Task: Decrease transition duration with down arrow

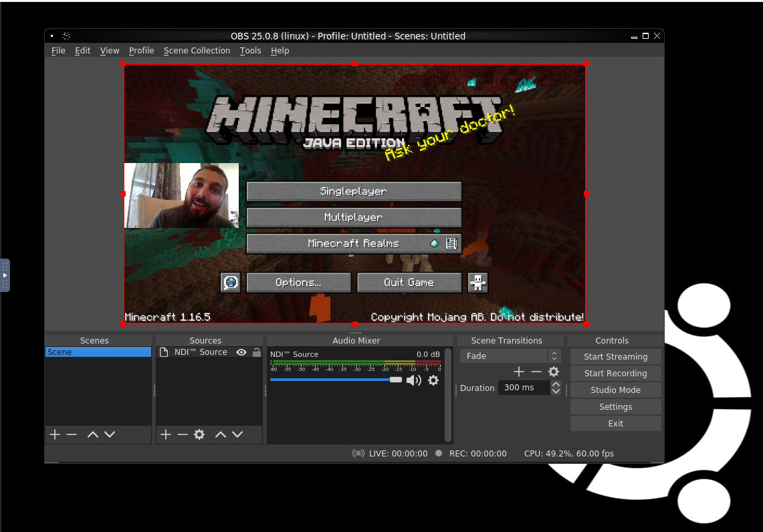Action: click(556, 391)
